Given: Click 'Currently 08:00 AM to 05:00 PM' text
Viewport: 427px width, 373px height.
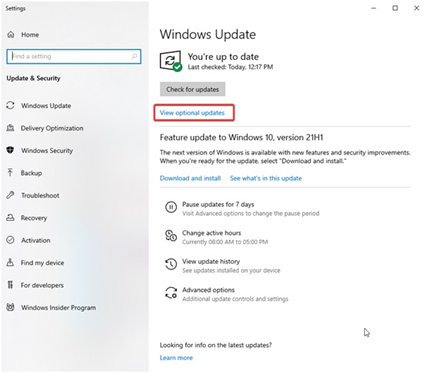Looking at the screenshot, I should pyautogui.click(x=225, y=242).
